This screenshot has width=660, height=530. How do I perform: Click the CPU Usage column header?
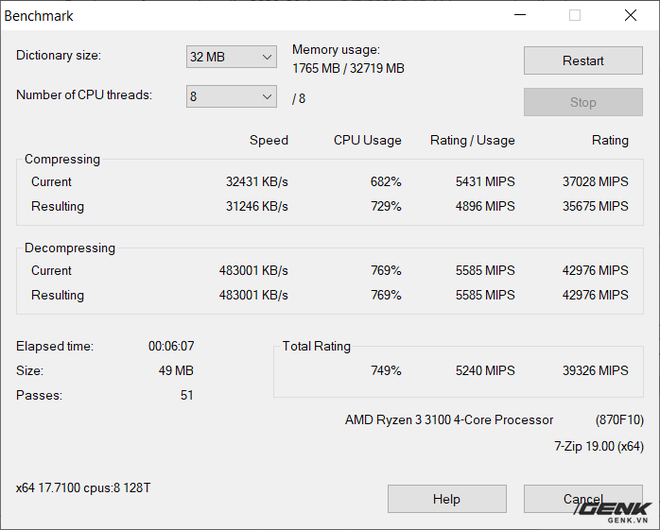367,141
